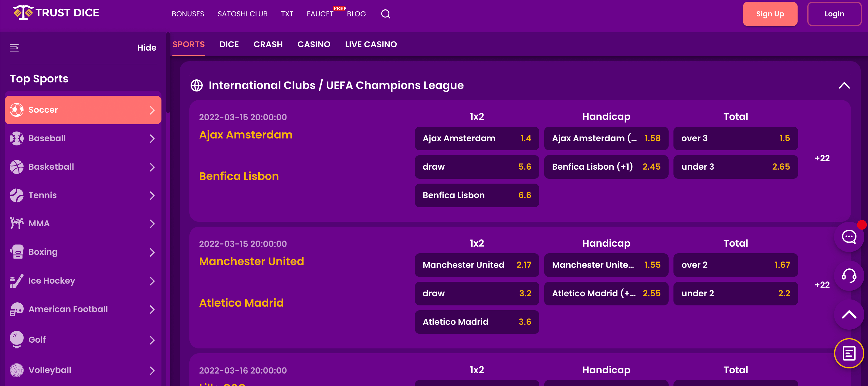Screen dimensions: 868x386
Task: Click the scroll-to-top arrow icon
Action: click(x=849, y=315)
